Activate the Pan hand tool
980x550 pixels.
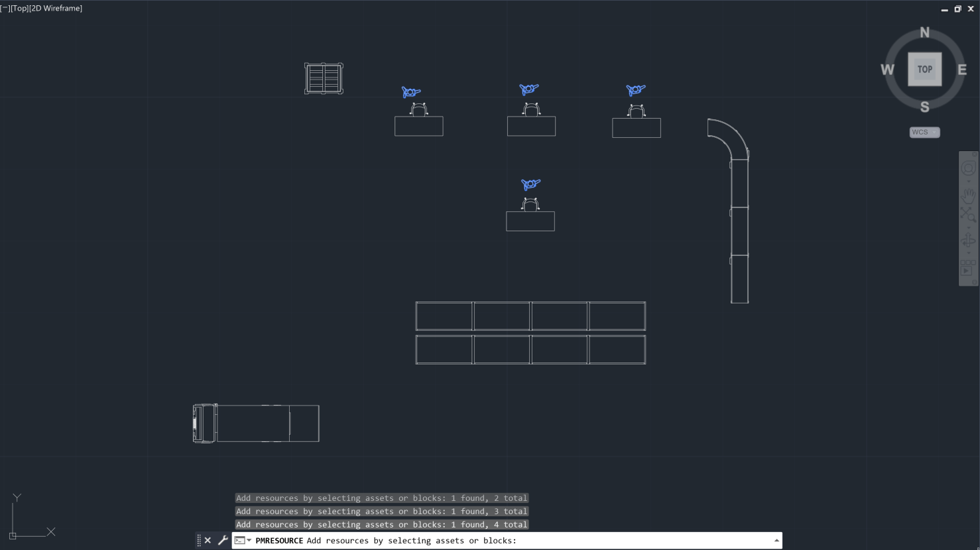(968, 195)
